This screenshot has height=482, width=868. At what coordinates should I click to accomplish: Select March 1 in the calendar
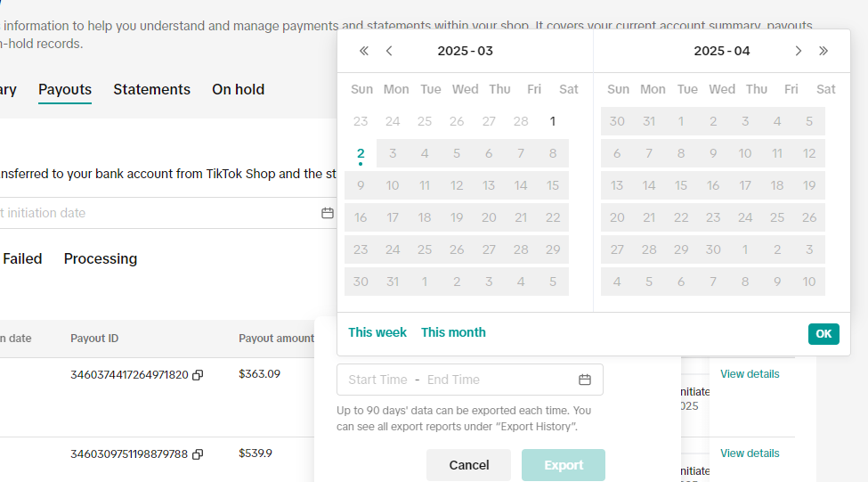pyautogui.click(x=553, y=121)
